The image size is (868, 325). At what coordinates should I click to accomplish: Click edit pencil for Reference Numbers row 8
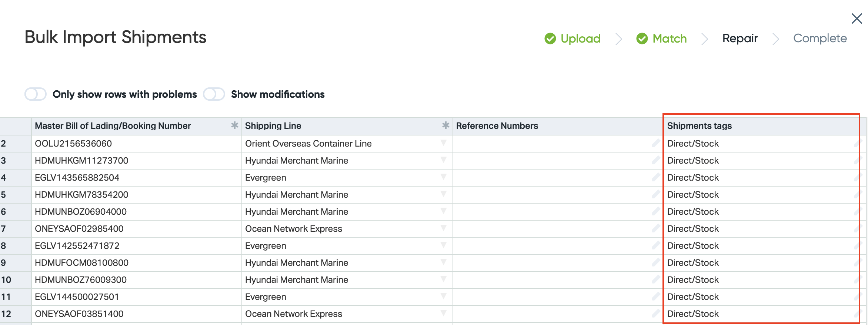(x=656, y=245)
